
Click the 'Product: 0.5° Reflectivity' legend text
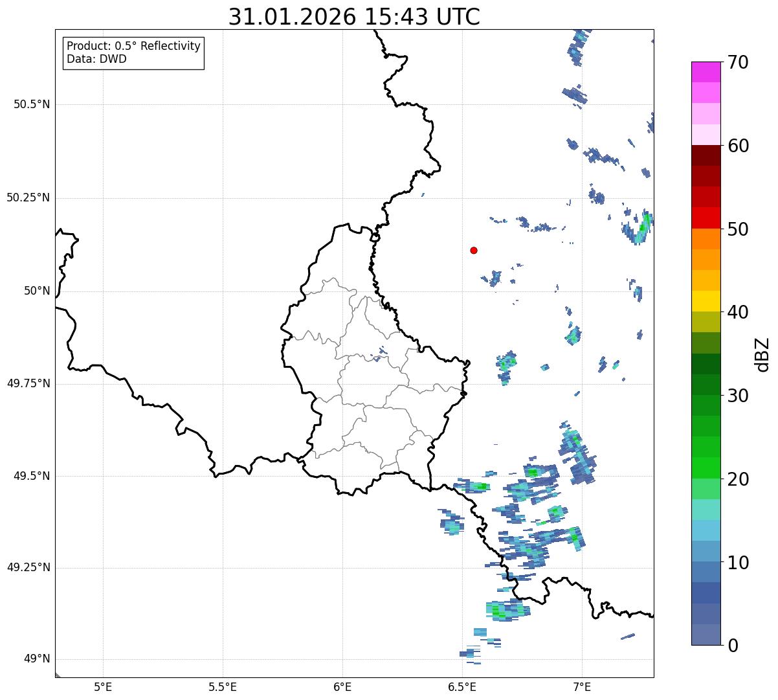click(x=133, y=47)
